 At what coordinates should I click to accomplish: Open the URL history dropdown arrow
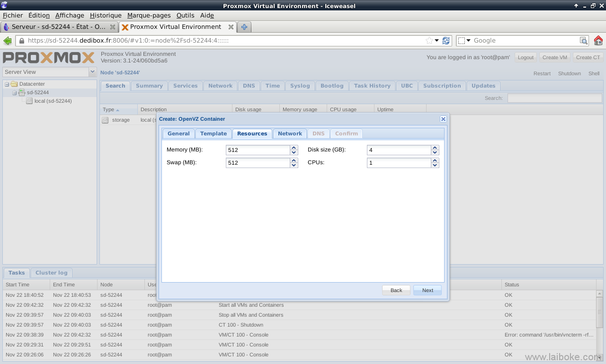pyautogui.click(x=437, y=41)
